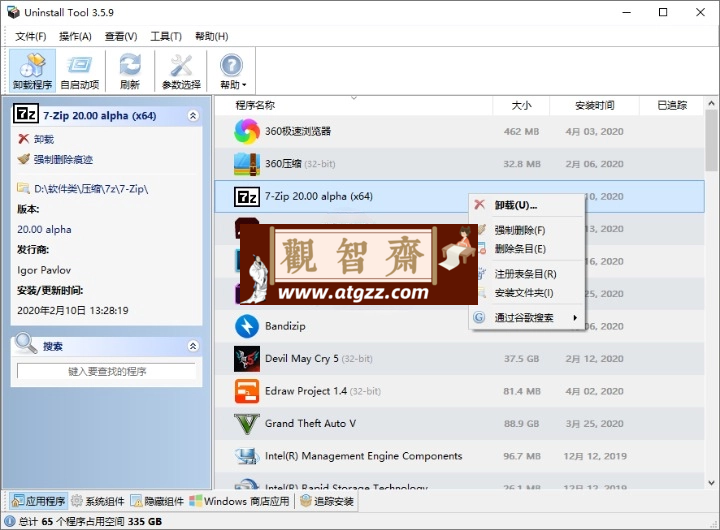Select the 360极速浏览器 row text
The height and width of the screenshot is (530, 720).
pyautogui.click(x=298, y=131)
